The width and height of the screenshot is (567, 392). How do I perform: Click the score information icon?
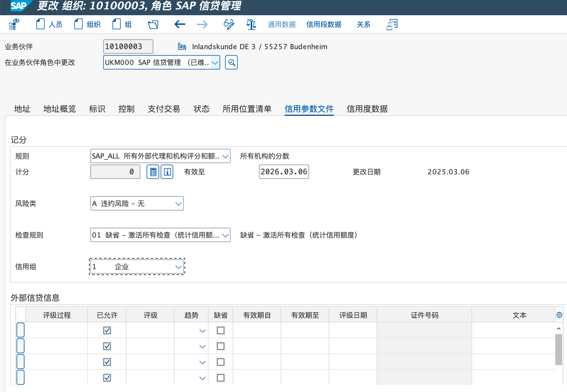(x=167, y=172)
